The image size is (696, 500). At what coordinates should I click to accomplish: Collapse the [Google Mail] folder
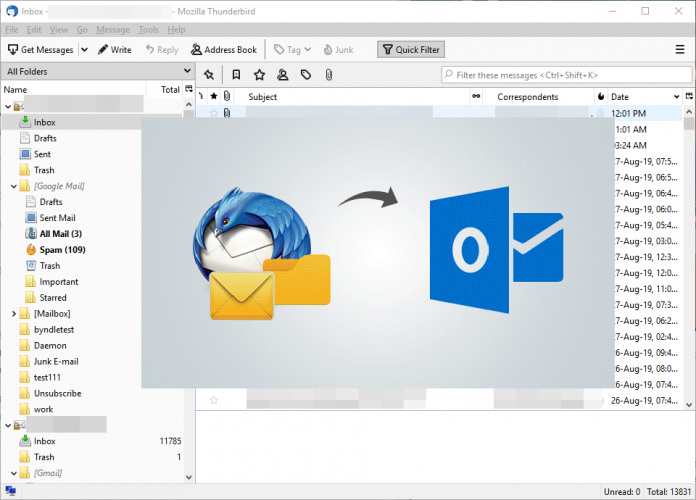coord(14,186)
